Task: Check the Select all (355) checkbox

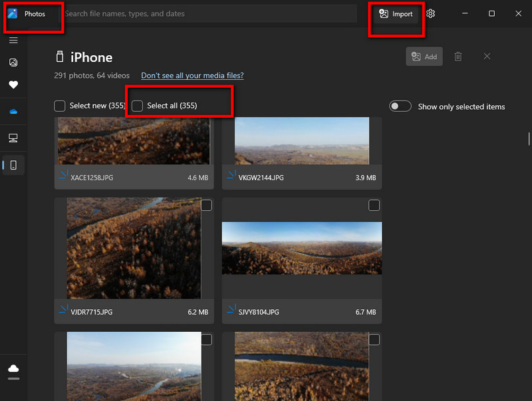Action: click(137, 106)
